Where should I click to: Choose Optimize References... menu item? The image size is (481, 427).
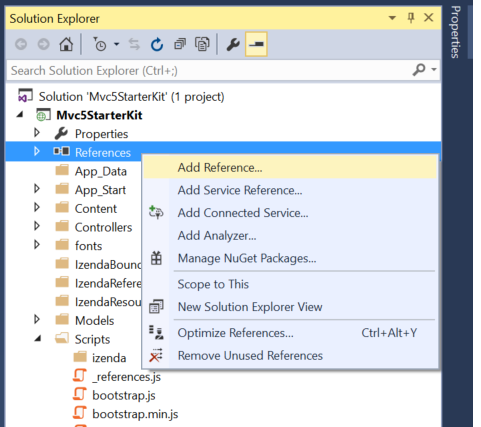click(x=290, y=333)
